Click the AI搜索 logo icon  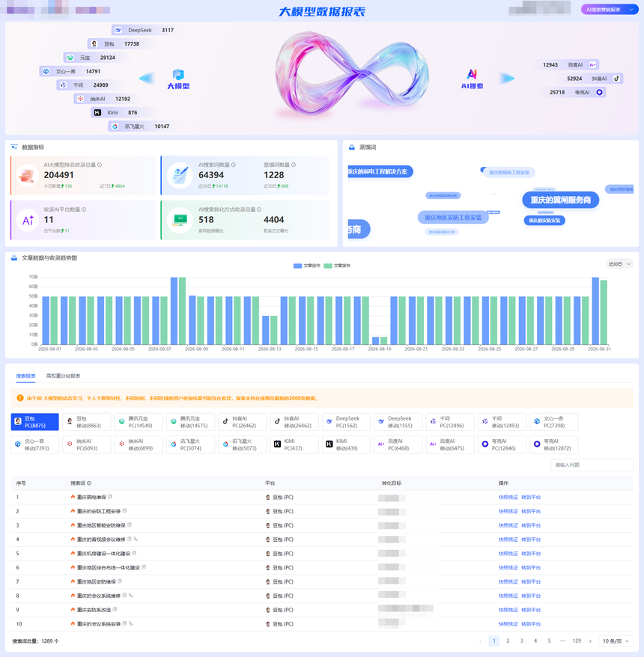(x=472, y=74)
